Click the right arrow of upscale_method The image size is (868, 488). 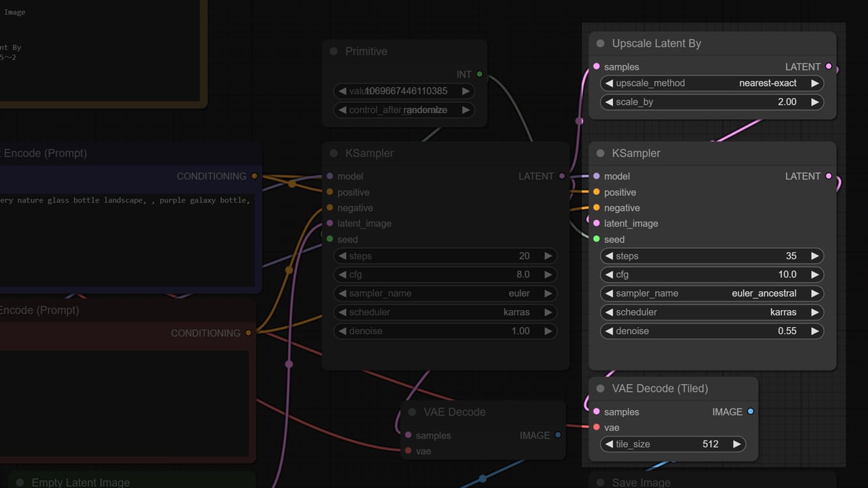[815, 83]
